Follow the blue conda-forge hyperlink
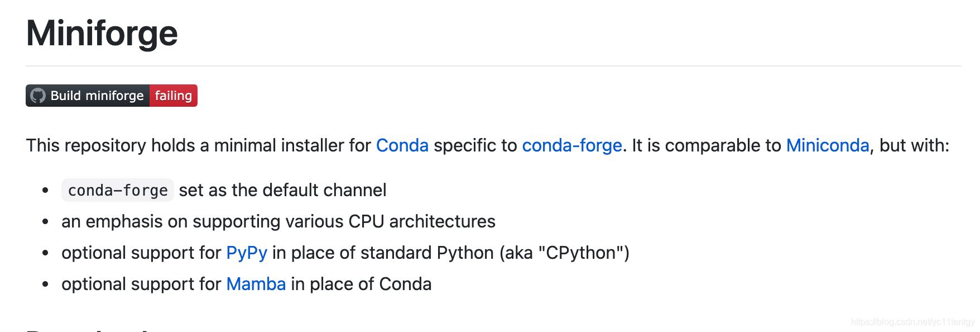 [571, 145]
